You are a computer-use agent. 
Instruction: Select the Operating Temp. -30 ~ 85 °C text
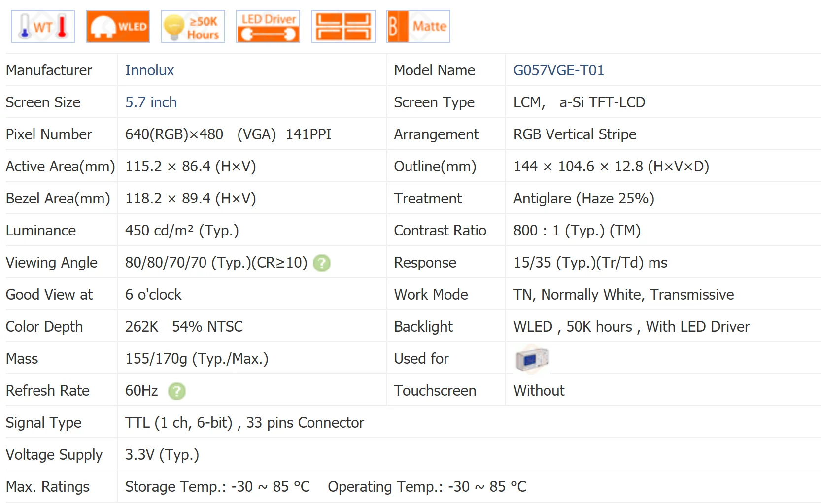click(x=427, y=487)
